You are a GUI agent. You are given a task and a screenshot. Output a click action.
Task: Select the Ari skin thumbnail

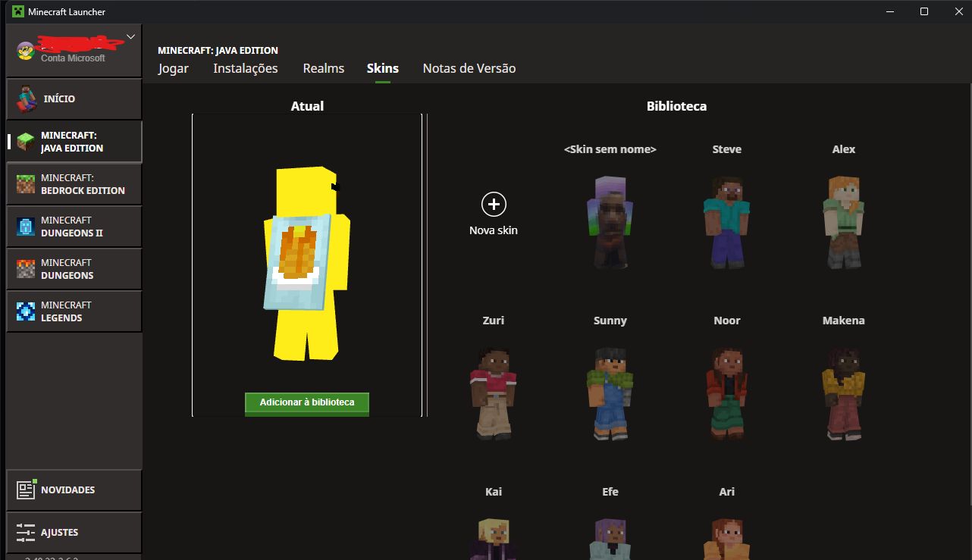point(727,538)
